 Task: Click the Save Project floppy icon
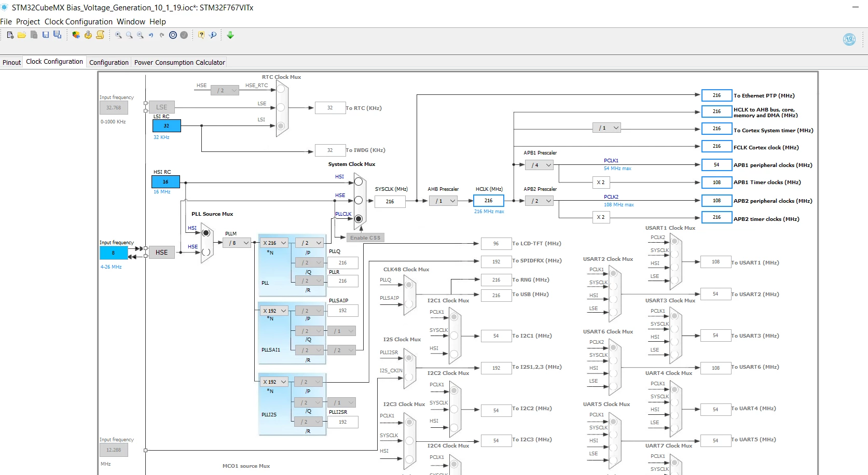(46, 35)
